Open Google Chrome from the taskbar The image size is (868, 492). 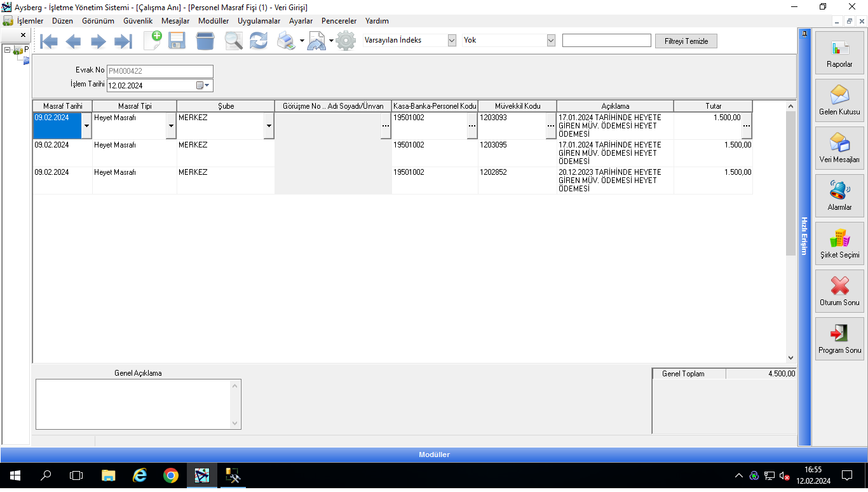coord(170,475)
